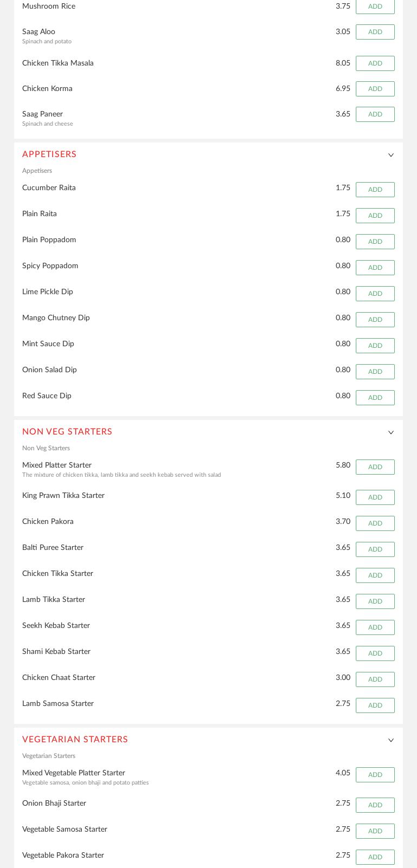This screenshot has height=868, width=417.
Task: Add Mixed Vegetable Platter Starter
Action: click(x=375, y=775)
